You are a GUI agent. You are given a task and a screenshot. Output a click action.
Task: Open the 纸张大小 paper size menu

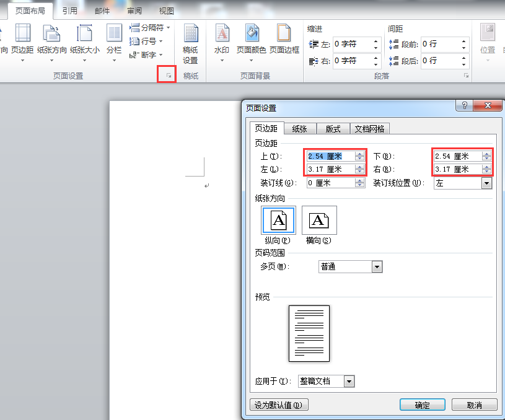(x=85, y=43)
